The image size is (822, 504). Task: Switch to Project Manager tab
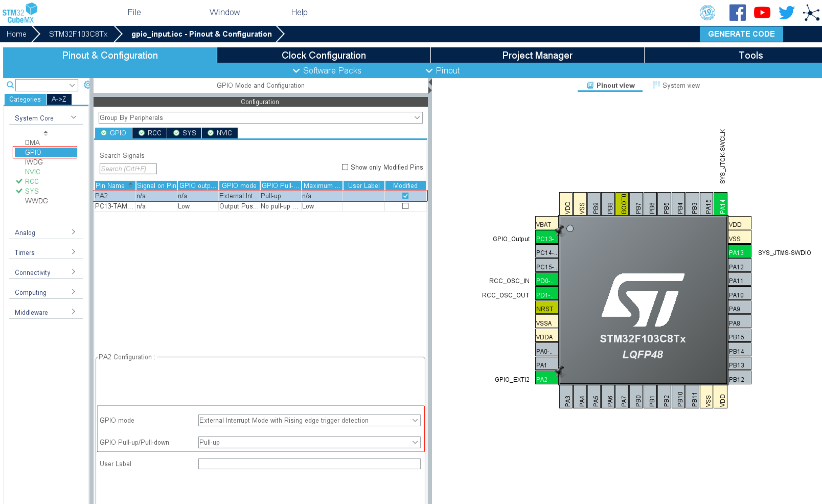pyautogui.click(x=537, y=55)
